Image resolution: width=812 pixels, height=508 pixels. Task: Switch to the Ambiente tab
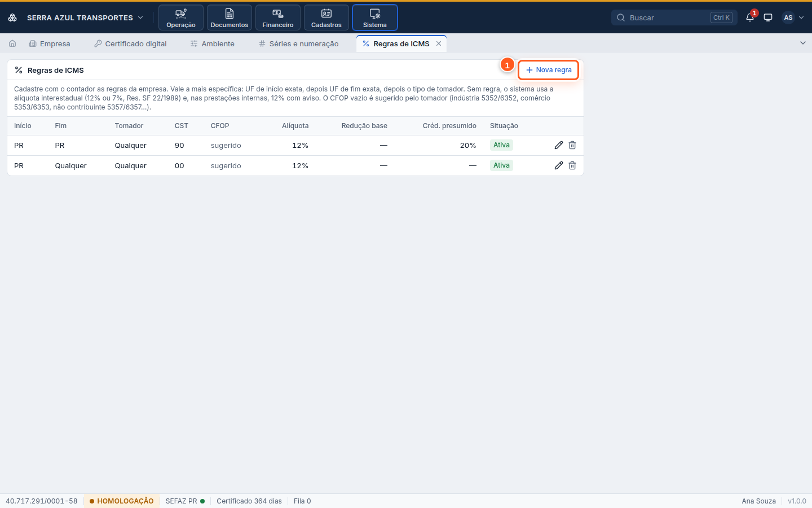coord(213,43)
